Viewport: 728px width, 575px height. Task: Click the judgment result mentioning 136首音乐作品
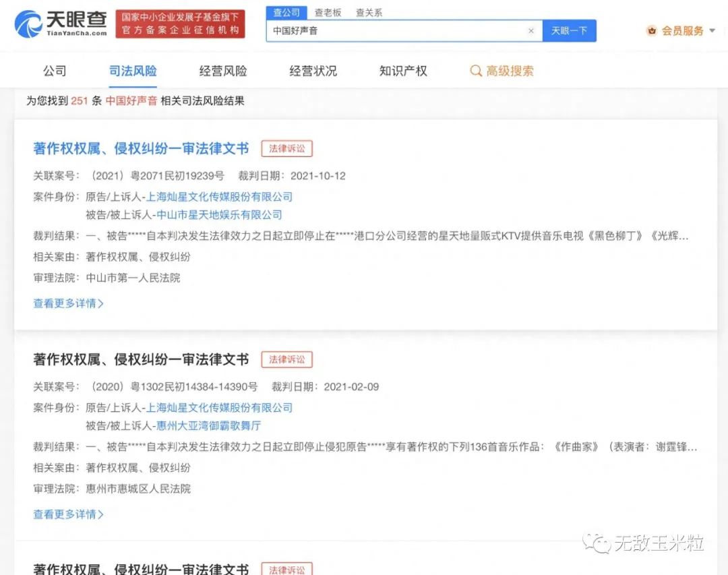coord(392,447)
